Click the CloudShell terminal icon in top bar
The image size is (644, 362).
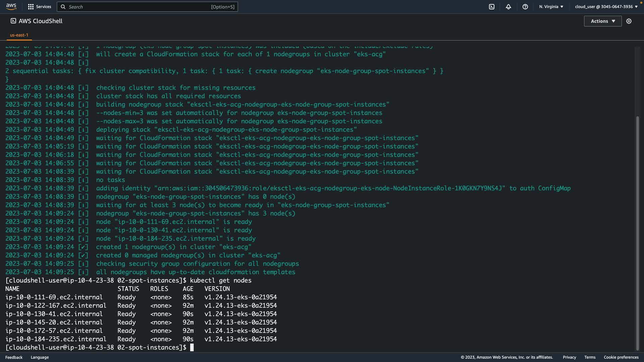click(x=492, y=7)
